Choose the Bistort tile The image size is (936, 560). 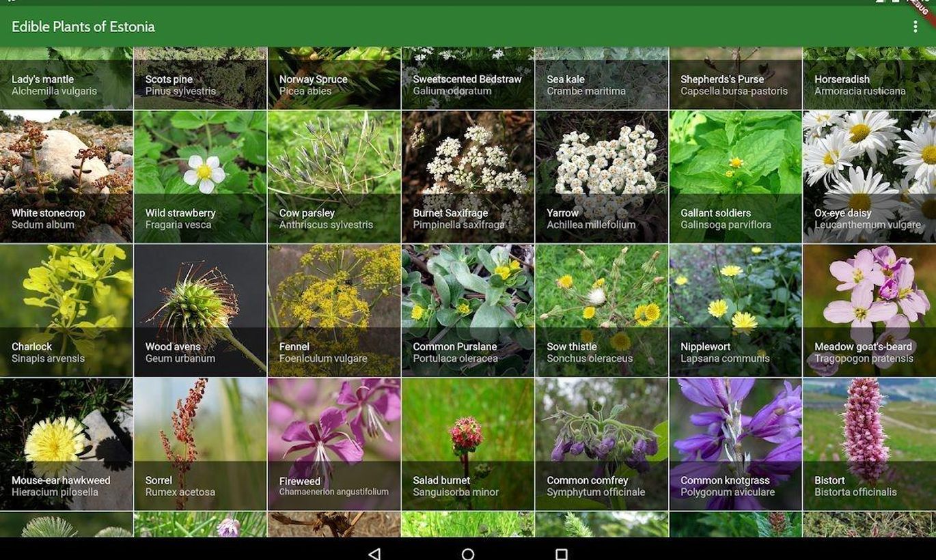[x=870, y=445]
